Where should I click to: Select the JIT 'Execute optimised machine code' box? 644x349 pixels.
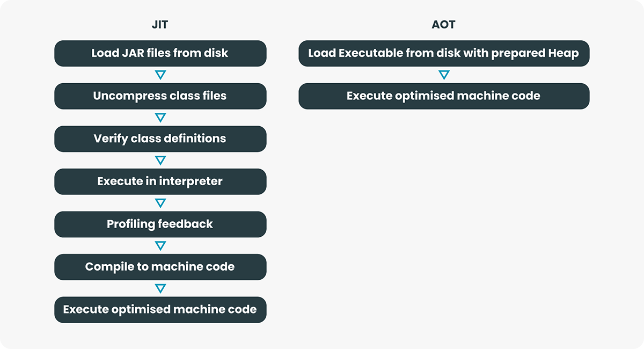(160, 309)
